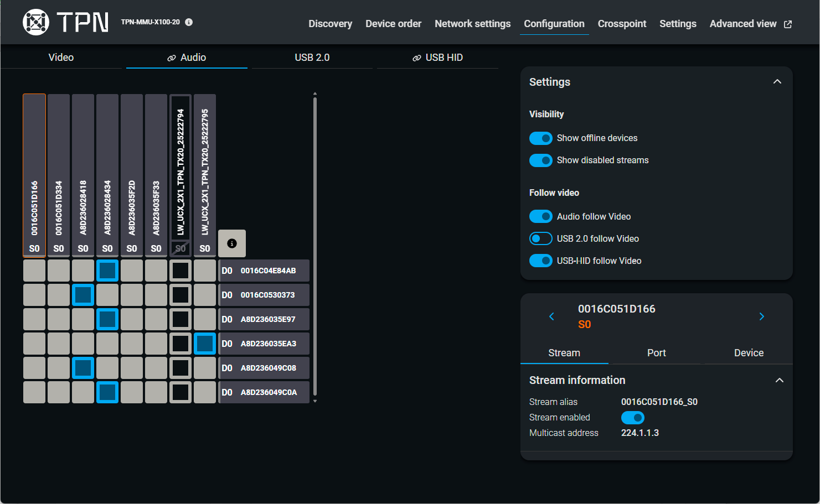Collapse the Settings panel chevron
Image resolution: width=820 pixels, height=504 pixels.
(777, 82)
